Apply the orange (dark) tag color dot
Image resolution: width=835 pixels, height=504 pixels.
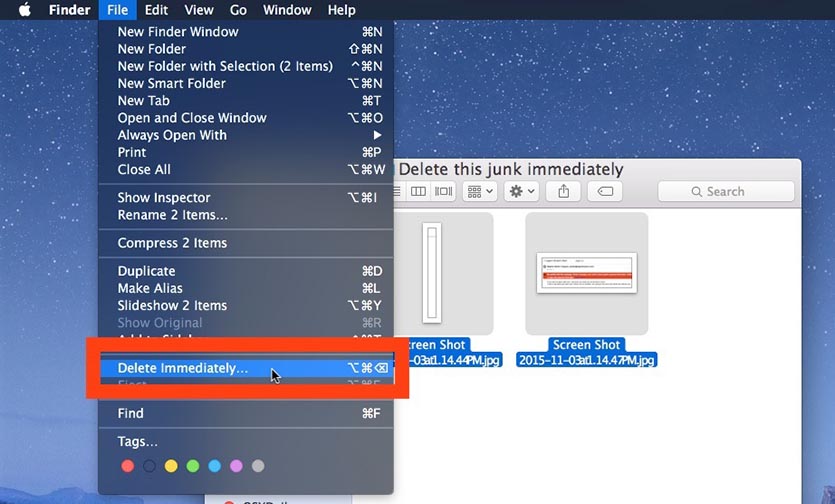(x=150, y=466)
